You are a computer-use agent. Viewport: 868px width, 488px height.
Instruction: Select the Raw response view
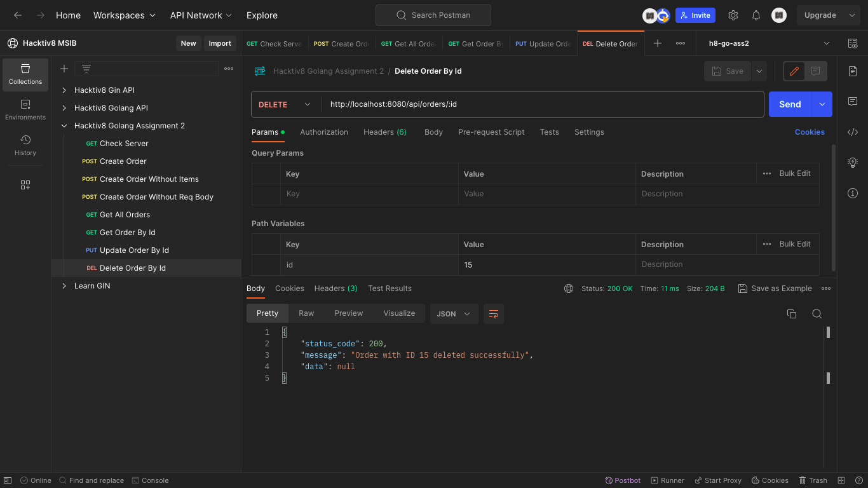pyautogui.click(x=306, y=313)
